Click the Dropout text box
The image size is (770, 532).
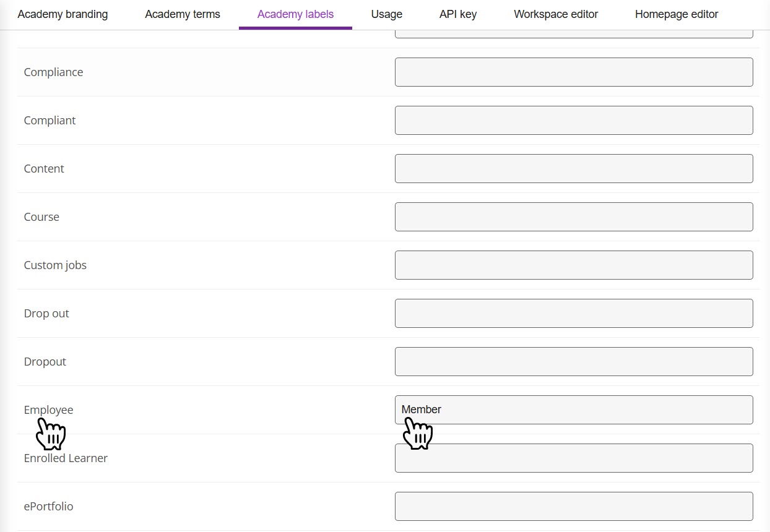[x=574, y=362]
